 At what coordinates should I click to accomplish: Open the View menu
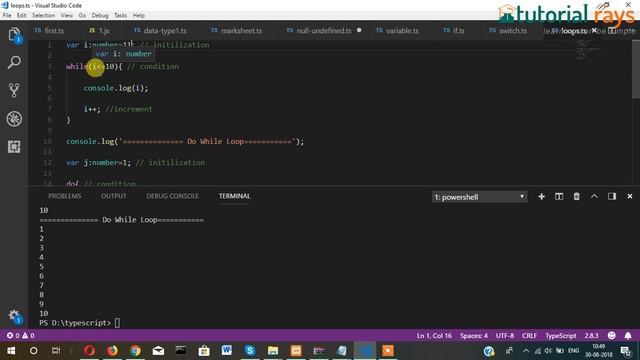tap(67, 16)
